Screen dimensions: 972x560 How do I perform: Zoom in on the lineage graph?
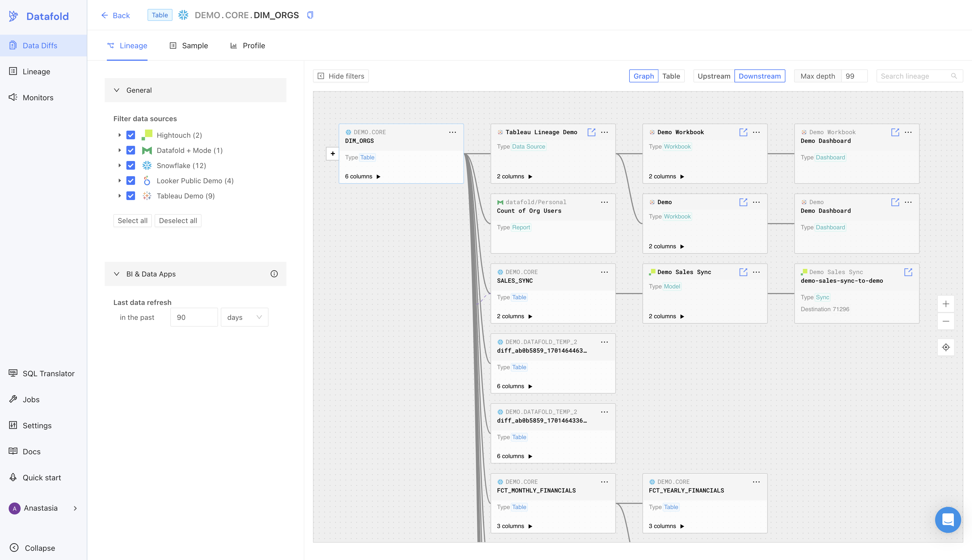(x=946, y=304)
